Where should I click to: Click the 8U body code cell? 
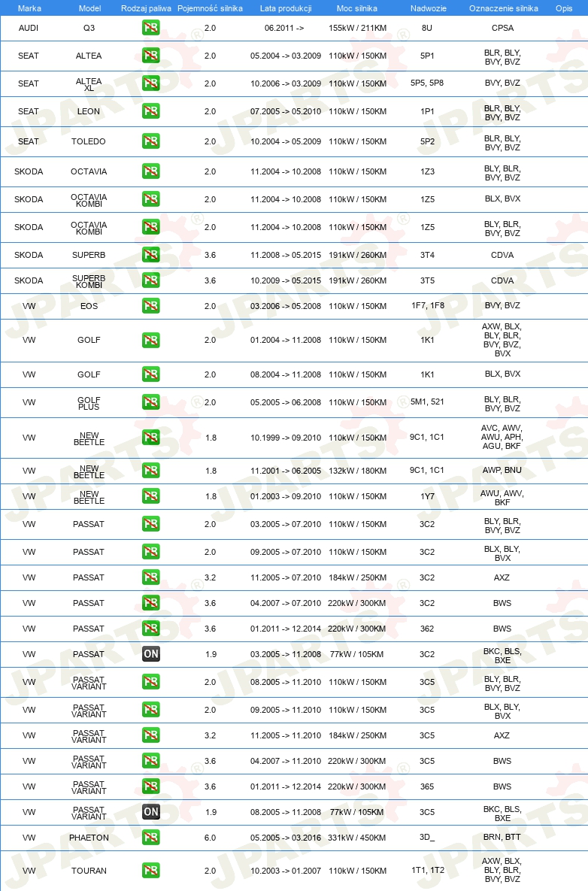[427, 28]
